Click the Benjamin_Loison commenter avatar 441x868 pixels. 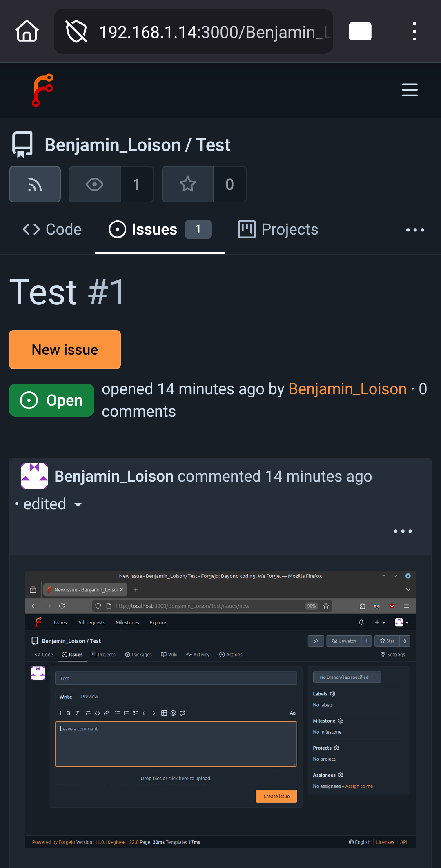tap(34, 476)
